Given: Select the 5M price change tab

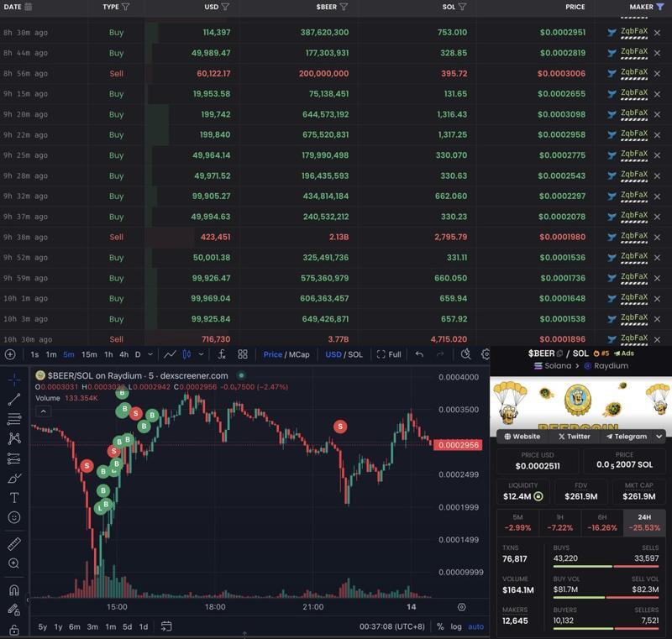Looking at the screenshot, I should (x=517, y=522).
